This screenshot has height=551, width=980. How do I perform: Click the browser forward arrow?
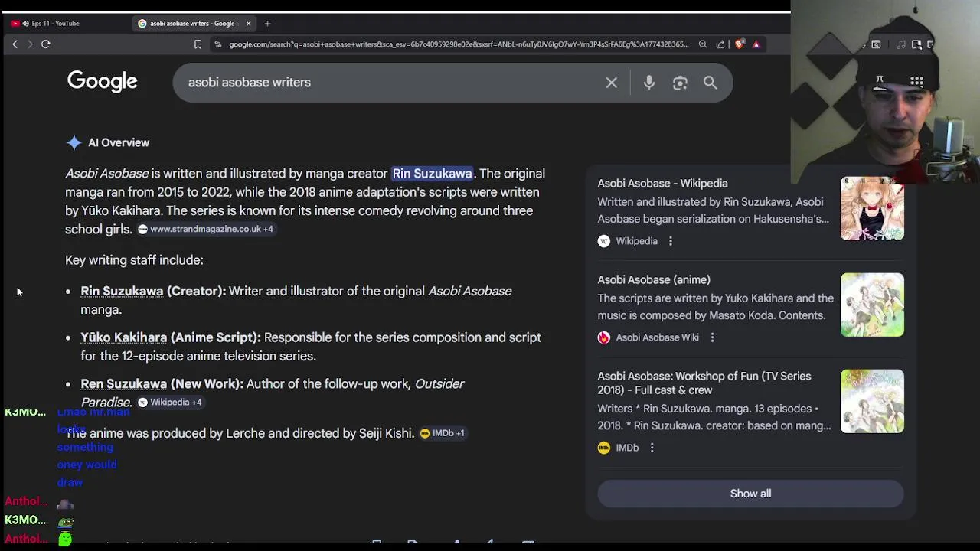pos(30,44)
